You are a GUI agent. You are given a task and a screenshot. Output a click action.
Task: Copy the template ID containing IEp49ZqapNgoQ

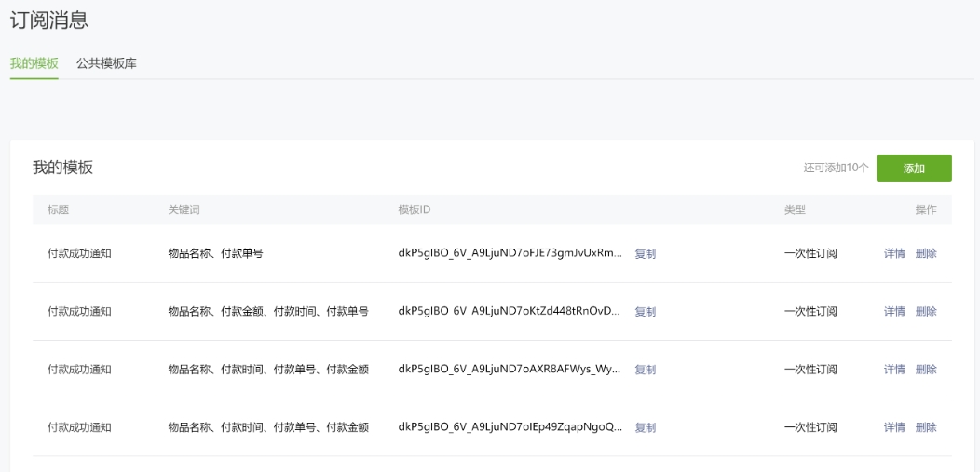(x=645, y=427)
